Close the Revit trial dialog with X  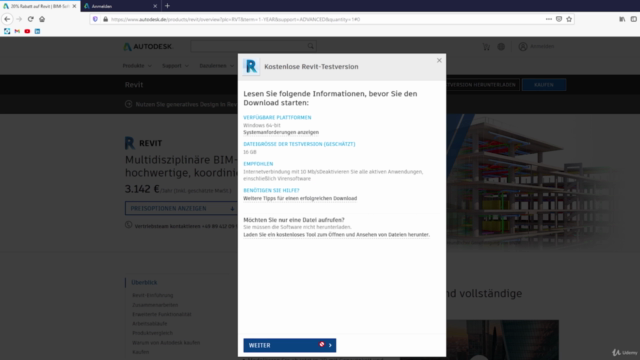pyautogui.click(x=439, y=60)
